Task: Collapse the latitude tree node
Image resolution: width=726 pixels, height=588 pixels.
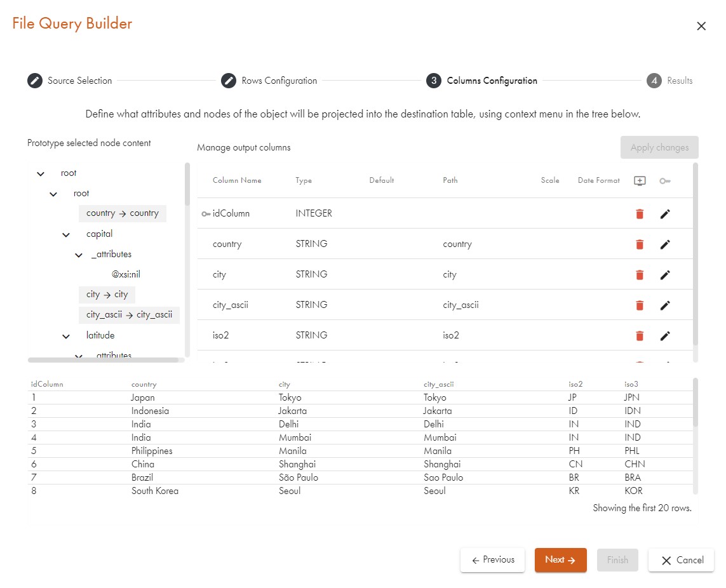Action: [x=66, y=336]
